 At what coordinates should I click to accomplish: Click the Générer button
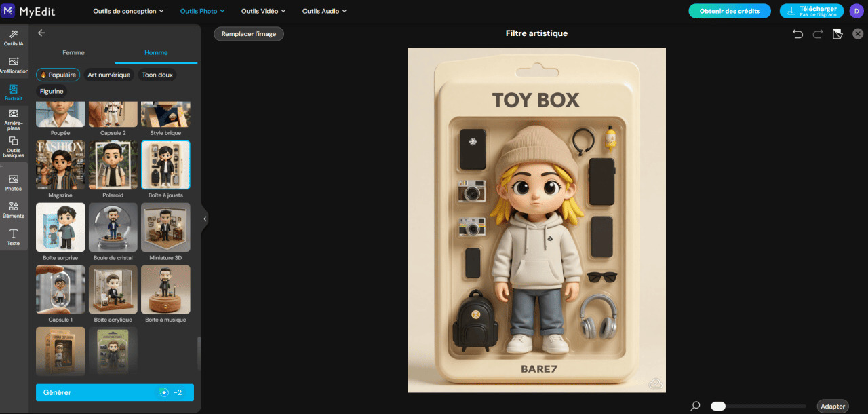tap(115, 392)
